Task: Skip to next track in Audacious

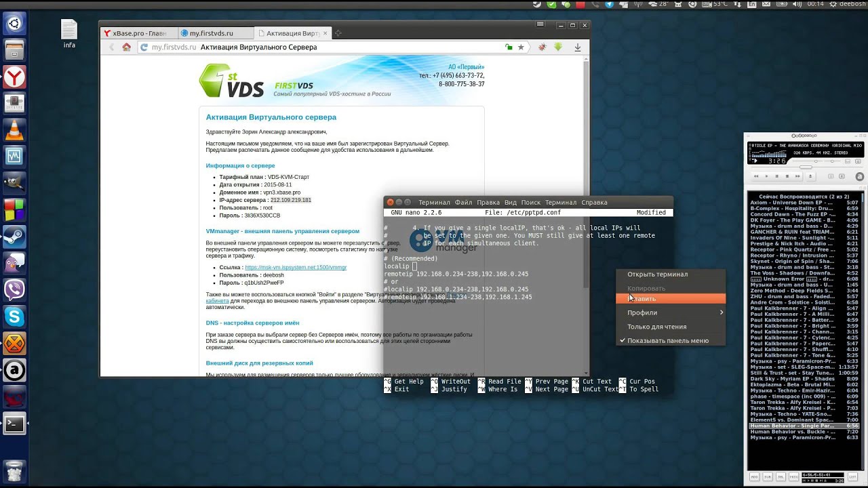Action: (x=797, y=176)
